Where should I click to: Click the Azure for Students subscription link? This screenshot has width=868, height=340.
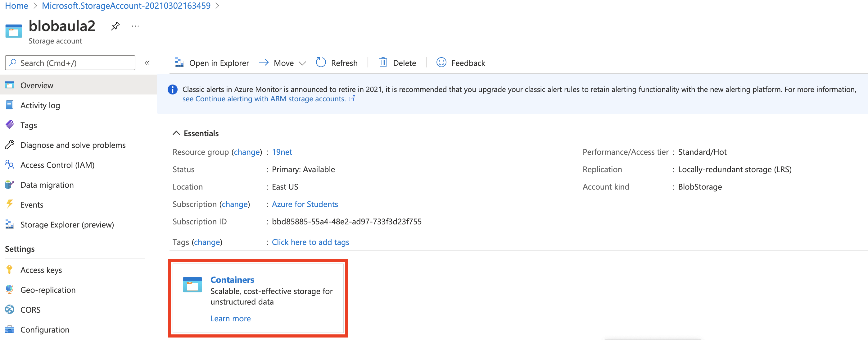coord(305,204)
